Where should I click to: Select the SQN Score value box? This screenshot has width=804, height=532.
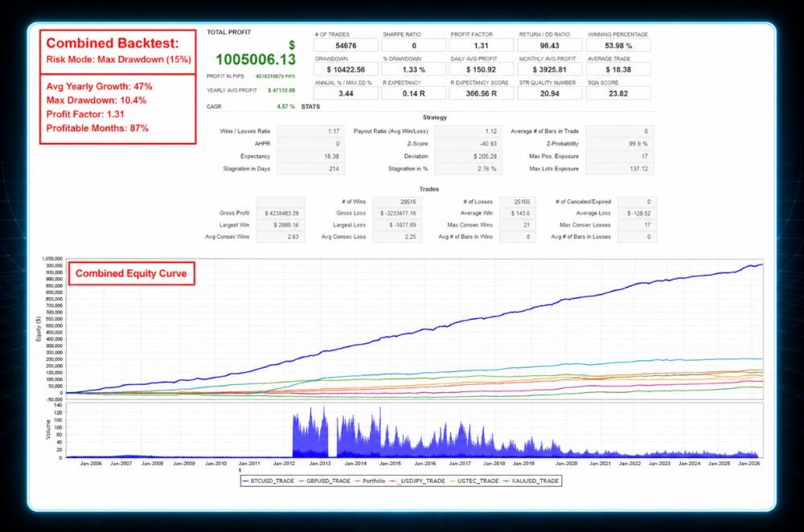618,93
